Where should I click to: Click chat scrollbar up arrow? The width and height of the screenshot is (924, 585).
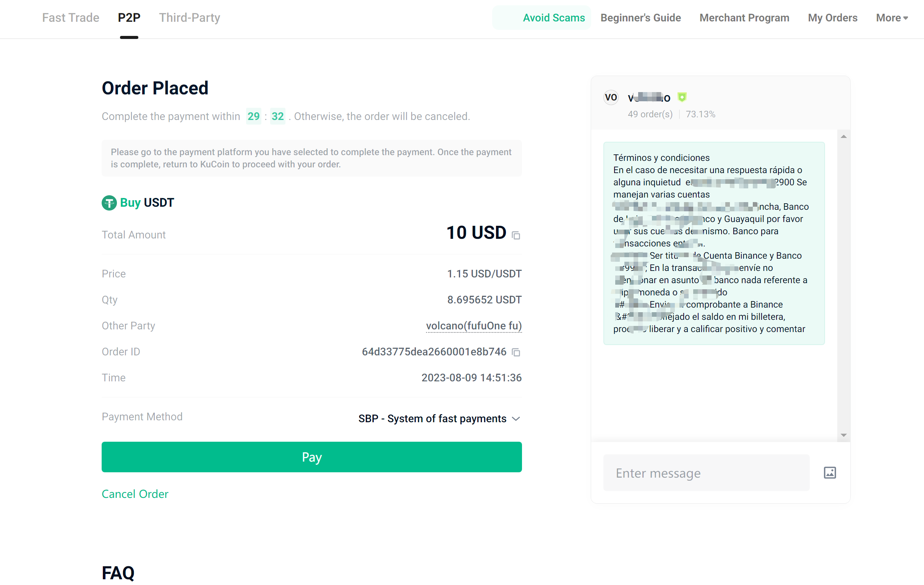coord(843,136)
